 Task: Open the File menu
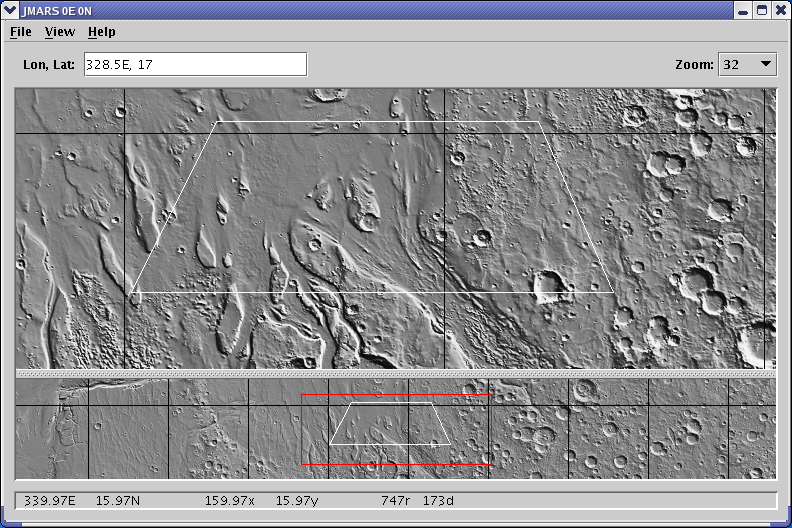[x=21, y=32]
